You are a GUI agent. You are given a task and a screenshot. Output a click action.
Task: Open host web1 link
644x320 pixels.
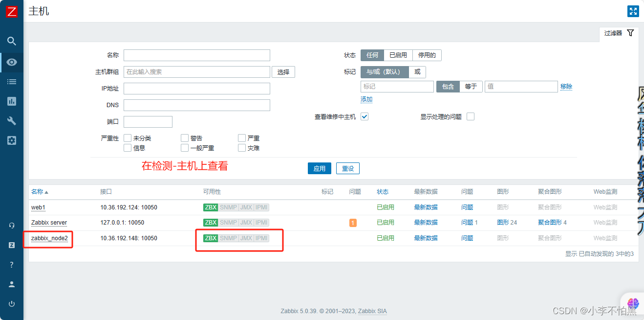pos(38,207)
